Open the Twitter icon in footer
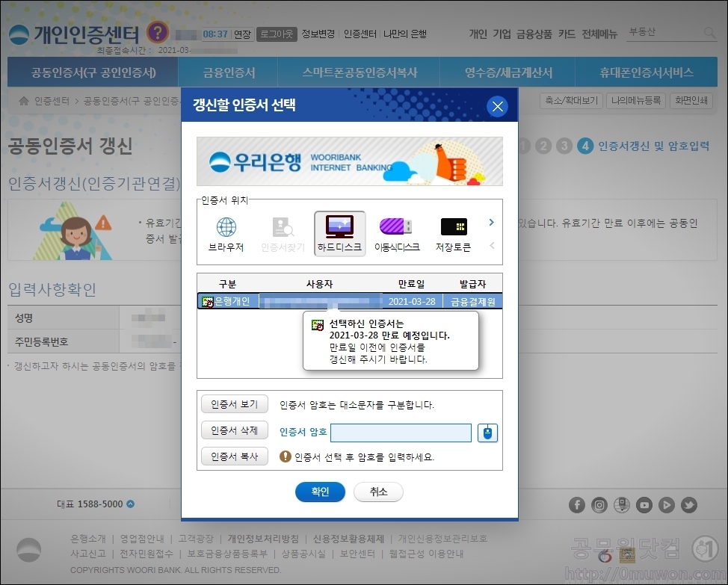728x585 pixels. click(689, 505)
